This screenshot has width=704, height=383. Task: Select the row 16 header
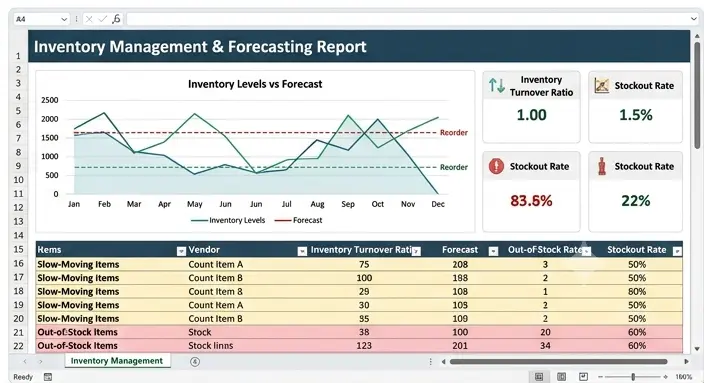coord(18,264)
